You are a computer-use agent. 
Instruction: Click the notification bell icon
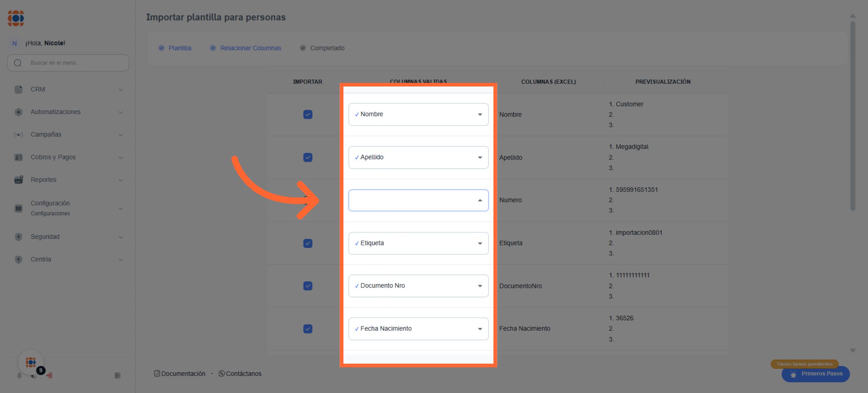point(20,375)
